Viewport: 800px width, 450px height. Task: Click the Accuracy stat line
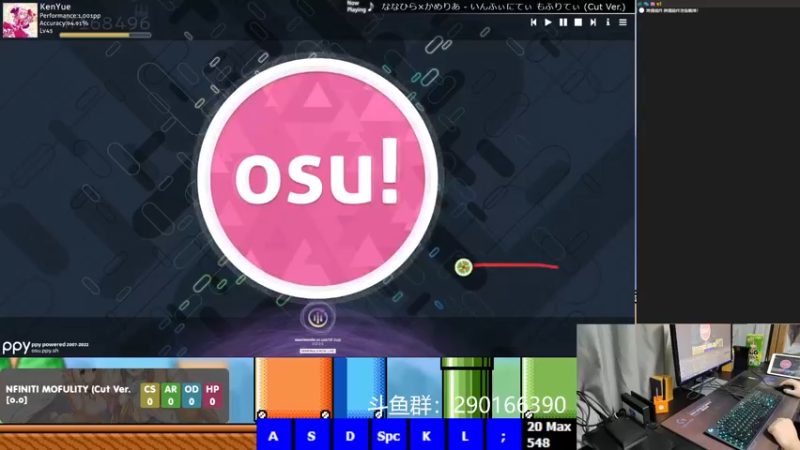(x=64, y=23)
